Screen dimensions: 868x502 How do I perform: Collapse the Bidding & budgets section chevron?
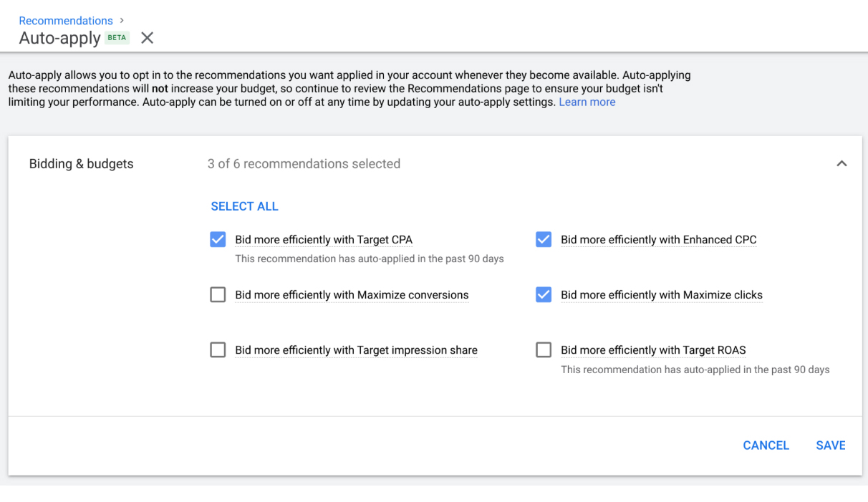click(x=842, y=164)
